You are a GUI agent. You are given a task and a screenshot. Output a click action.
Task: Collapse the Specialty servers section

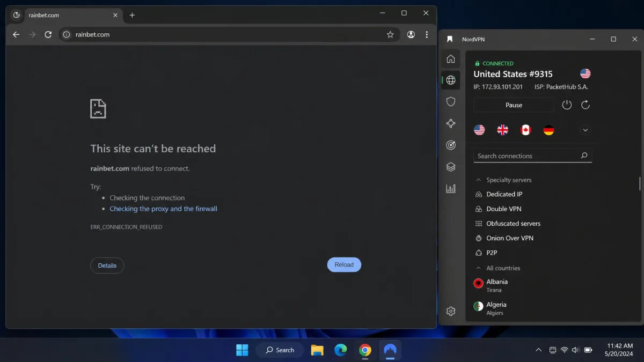(x=479, y=180)
